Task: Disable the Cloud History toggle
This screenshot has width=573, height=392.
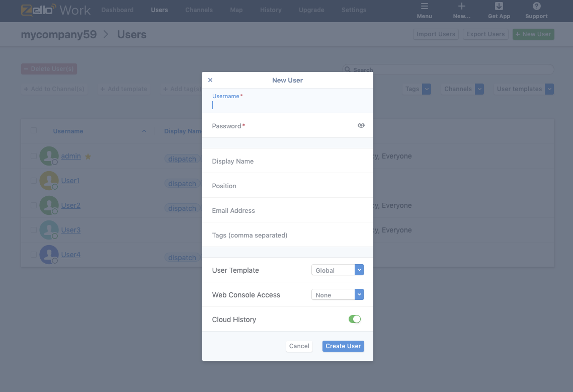Action: (355, 319)
